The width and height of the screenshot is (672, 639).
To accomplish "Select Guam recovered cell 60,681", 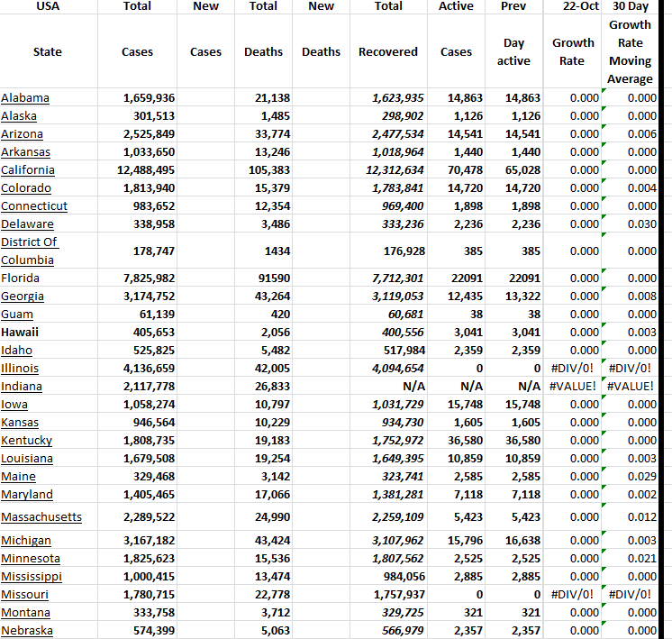I will [x=388, y=315].
